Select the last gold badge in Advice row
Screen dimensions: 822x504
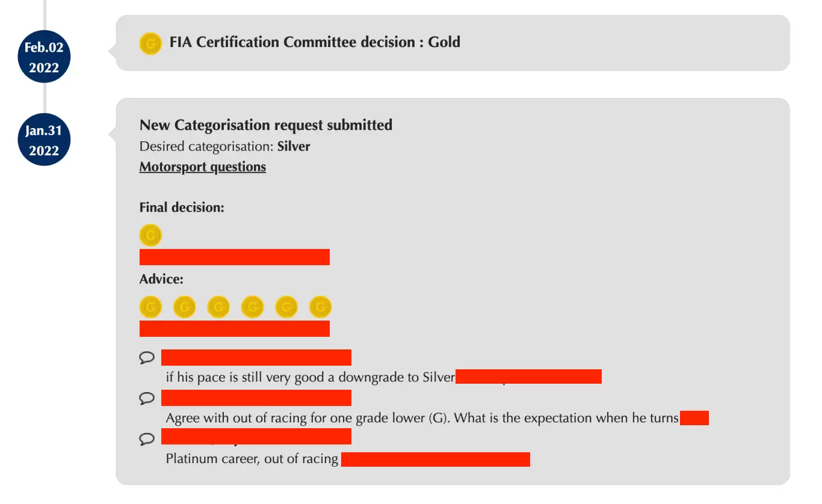click(321, 307)
